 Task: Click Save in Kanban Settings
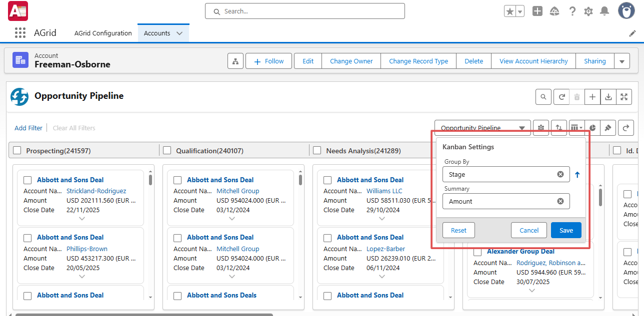click(x=566, y=230)
